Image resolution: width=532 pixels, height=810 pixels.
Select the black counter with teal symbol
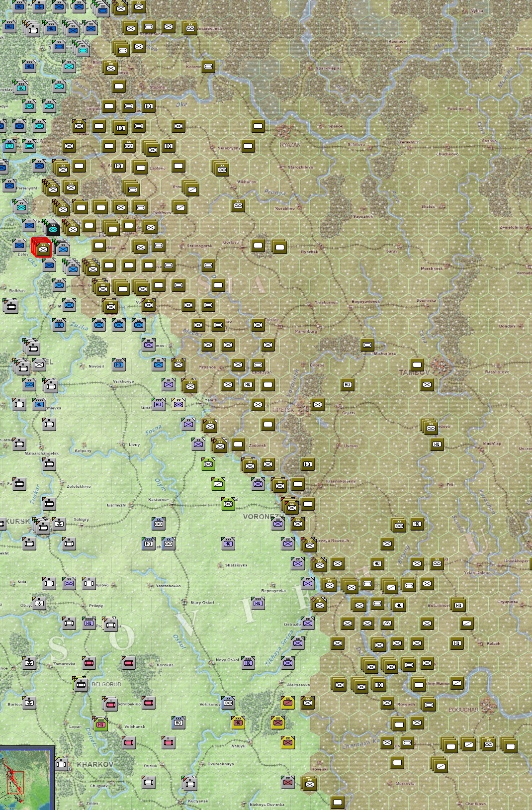(x=53, y=229)
